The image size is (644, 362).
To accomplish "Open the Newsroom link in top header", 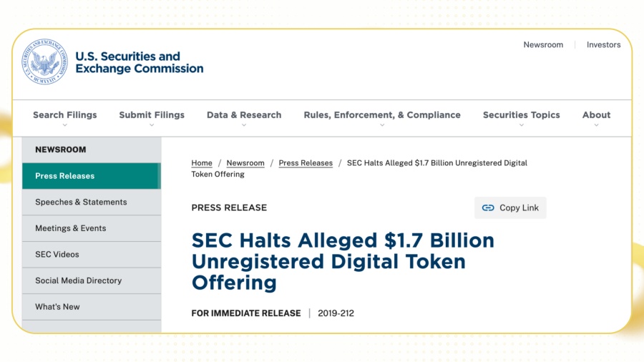I will [x=543, y=45].
